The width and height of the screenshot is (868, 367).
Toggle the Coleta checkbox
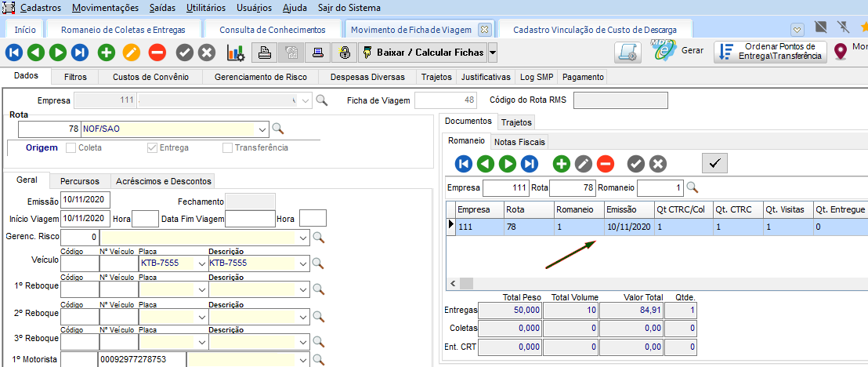[71, 147]
